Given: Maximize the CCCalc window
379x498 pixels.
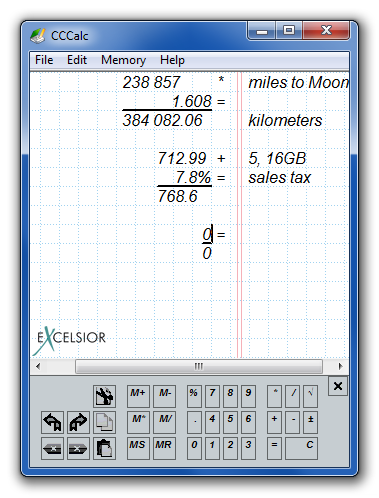Looking at the screenshot, I should coord(289,31).
